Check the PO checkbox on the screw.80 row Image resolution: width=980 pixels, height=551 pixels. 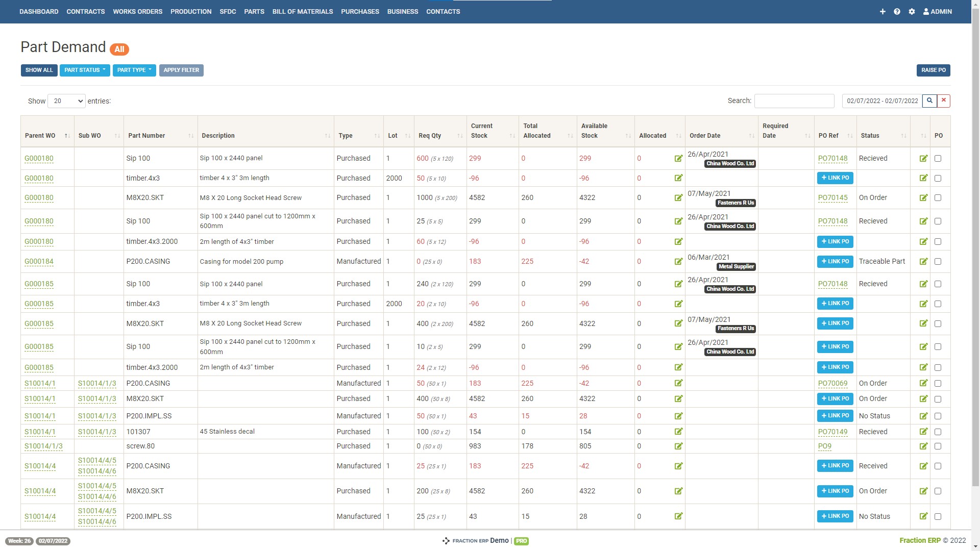pyautogui.click(x=938, y=446)
